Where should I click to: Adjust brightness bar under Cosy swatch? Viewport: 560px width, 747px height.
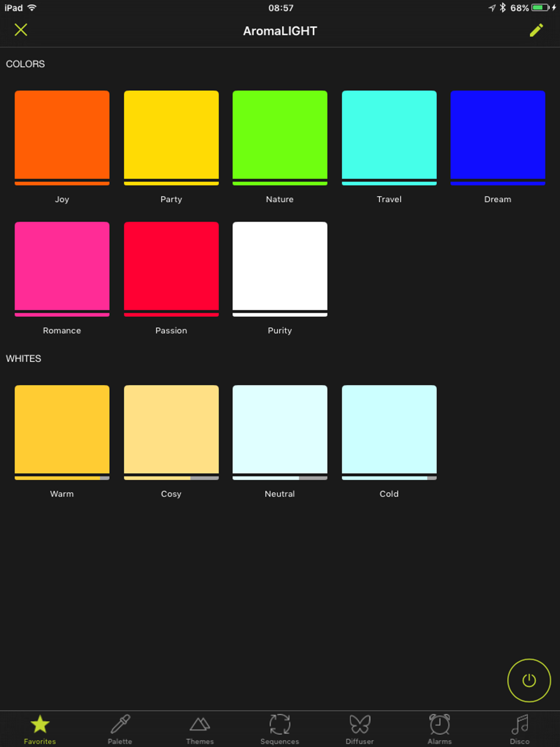click(x=171, y=478)
